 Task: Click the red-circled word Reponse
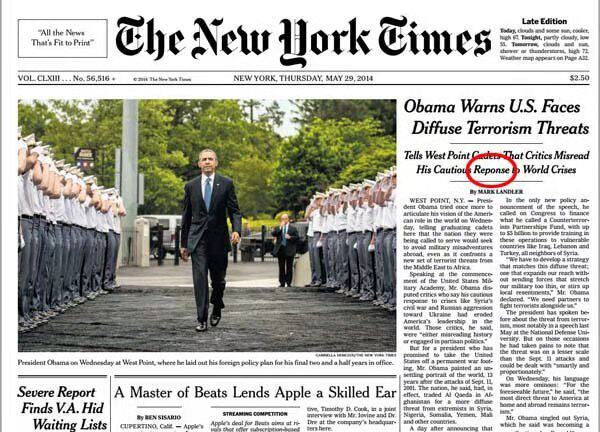click(492, 170)
